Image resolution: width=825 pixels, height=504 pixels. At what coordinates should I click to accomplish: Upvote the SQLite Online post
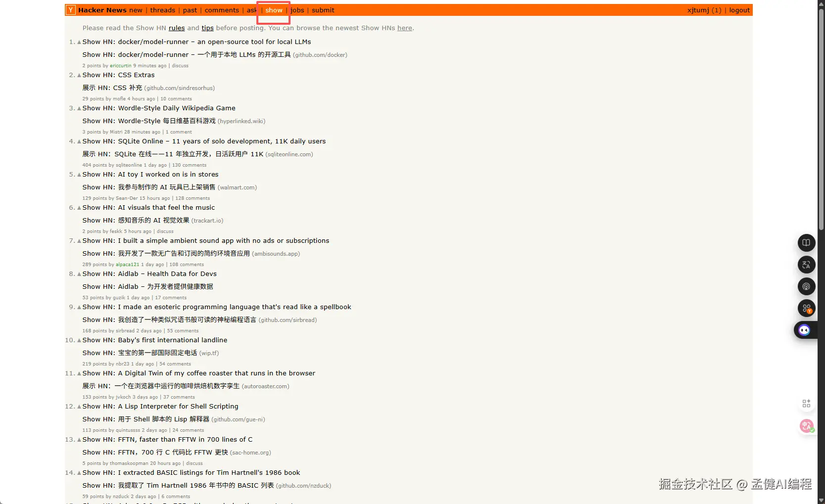pyautogui.click(x=79, y=142)
